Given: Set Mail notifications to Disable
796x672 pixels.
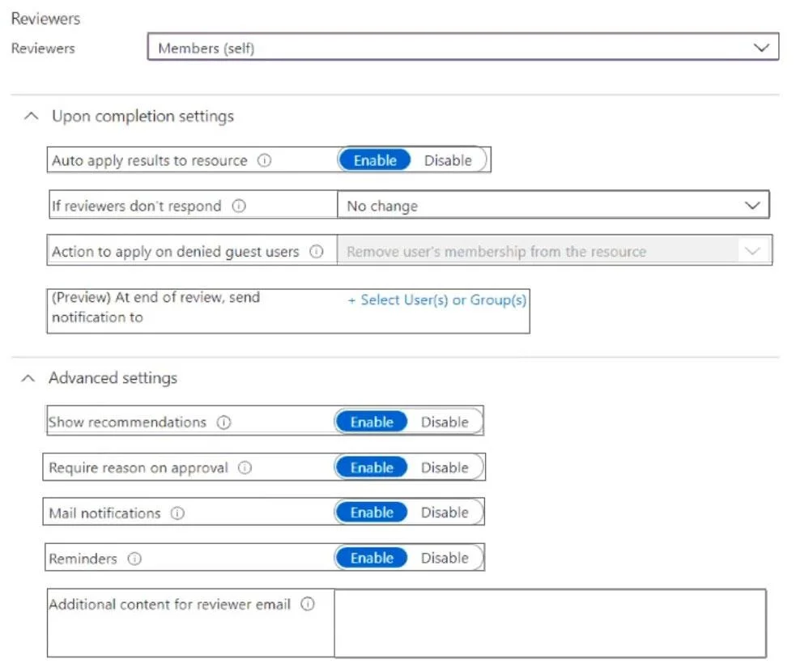Looking at the screenshot, I should [x=445, y=513].
